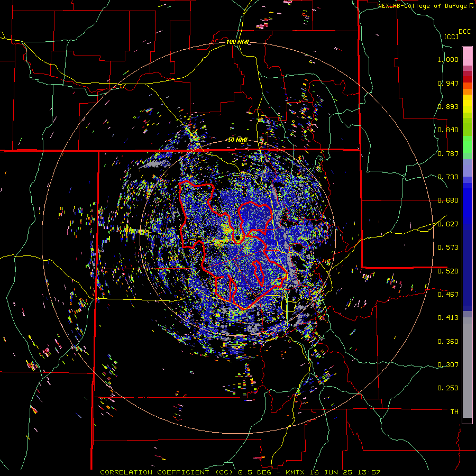Click the 50 NMI range ring label
476x476 pixels.
237,140
